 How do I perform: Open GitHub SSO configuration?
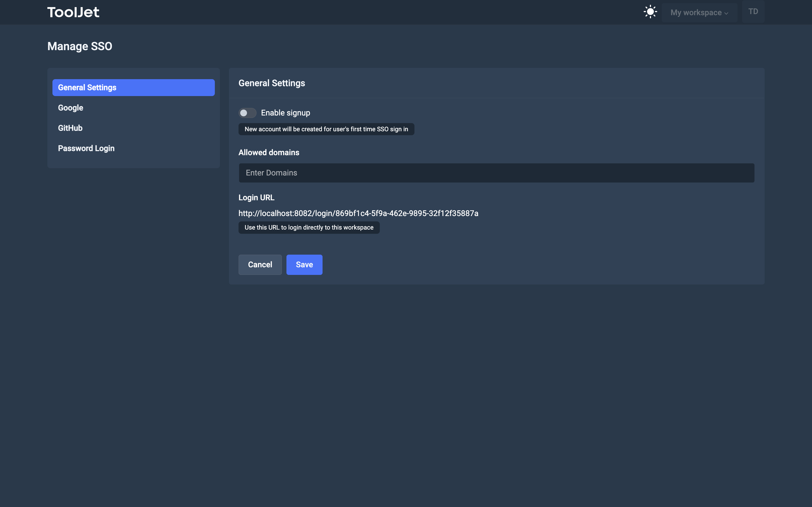pos(70,128)
